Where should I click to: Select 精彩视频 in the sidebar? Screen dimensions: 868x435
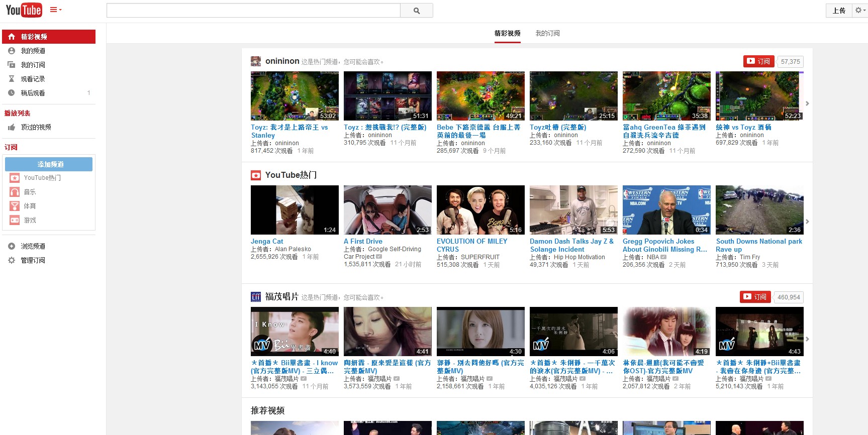pos(49,37)
